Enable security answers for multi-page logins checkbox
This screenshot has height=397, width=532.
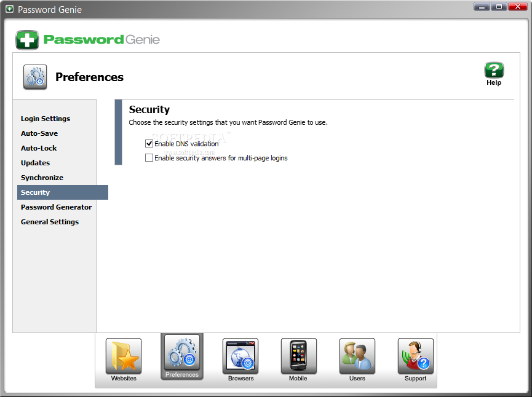[x=149, y=158]
